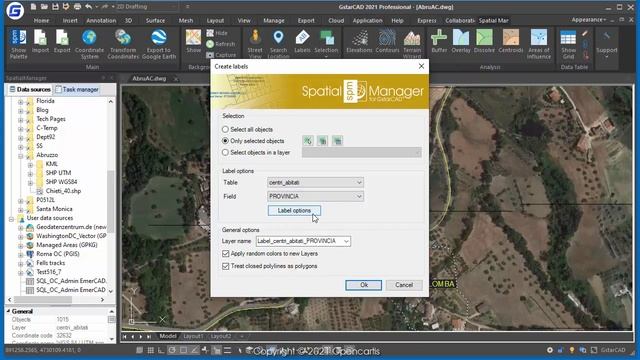Choose the Select all objects radio button

(x=225, y=129)
